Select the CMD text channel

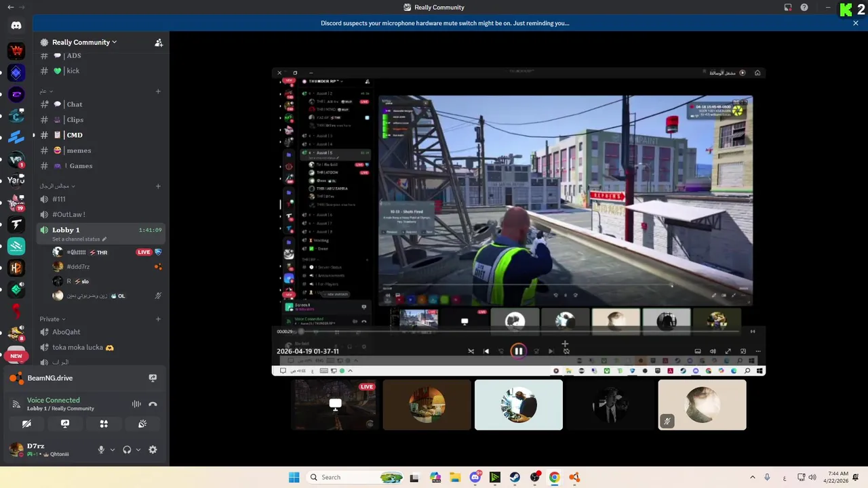101,135
